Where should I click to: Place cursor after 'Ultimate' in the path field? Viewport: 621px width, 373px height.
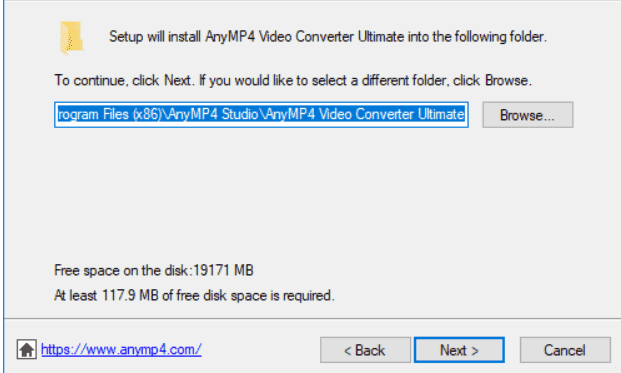465,115
